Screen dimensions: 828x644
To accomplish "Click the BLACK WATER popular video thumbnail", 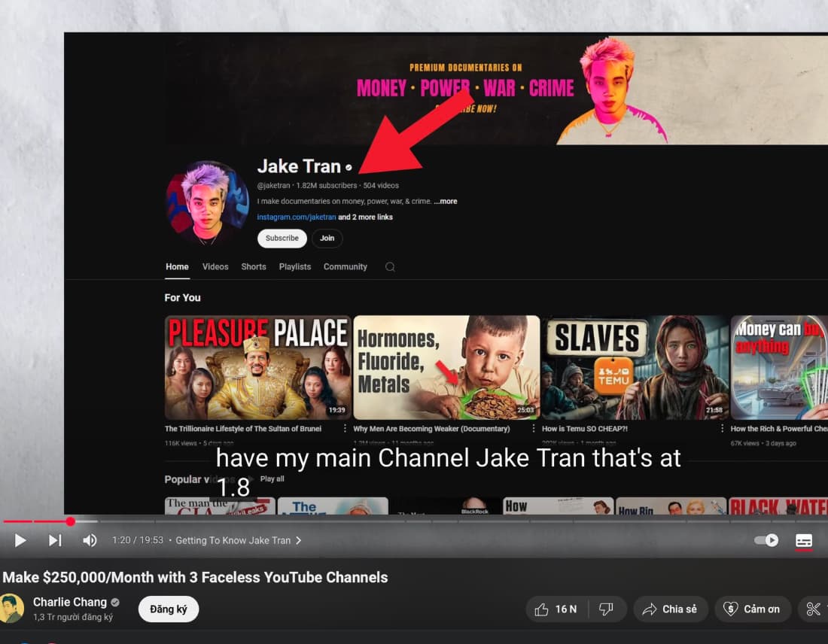I will 778,506.
